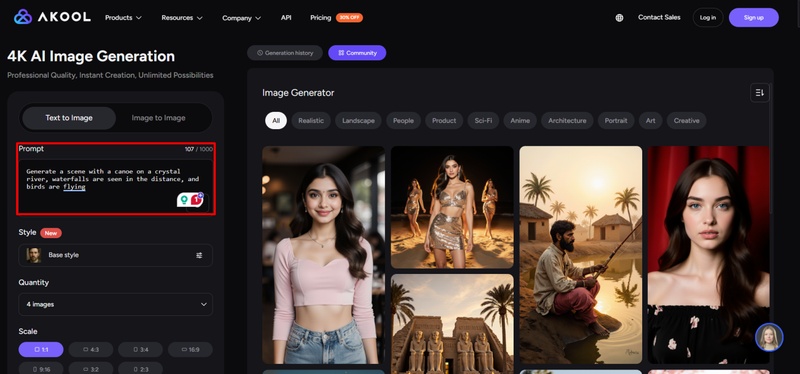
Task: Expand the Quantity 4 images dropdown
Action: 115,304
